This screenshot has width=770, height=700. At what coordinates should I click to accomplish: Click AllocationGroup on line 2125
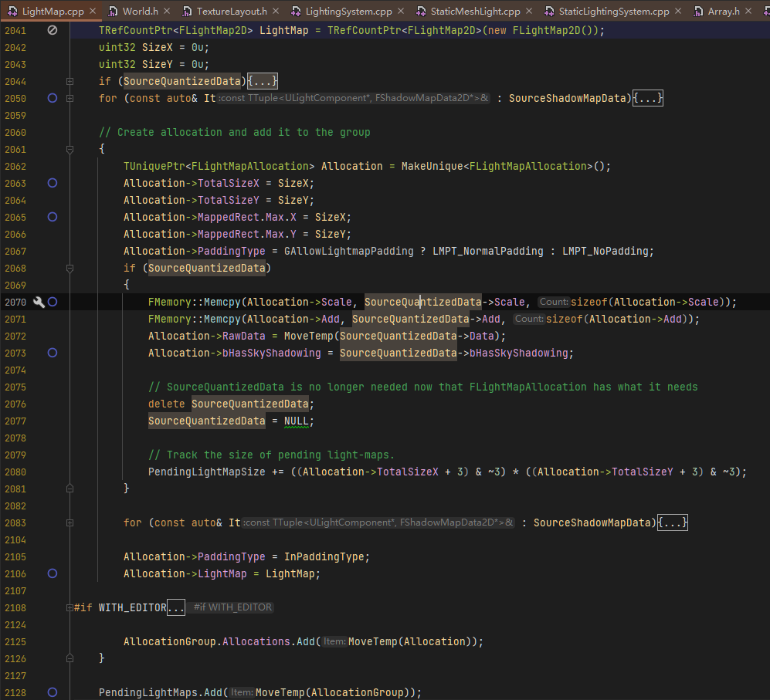(x=169, y=642)
